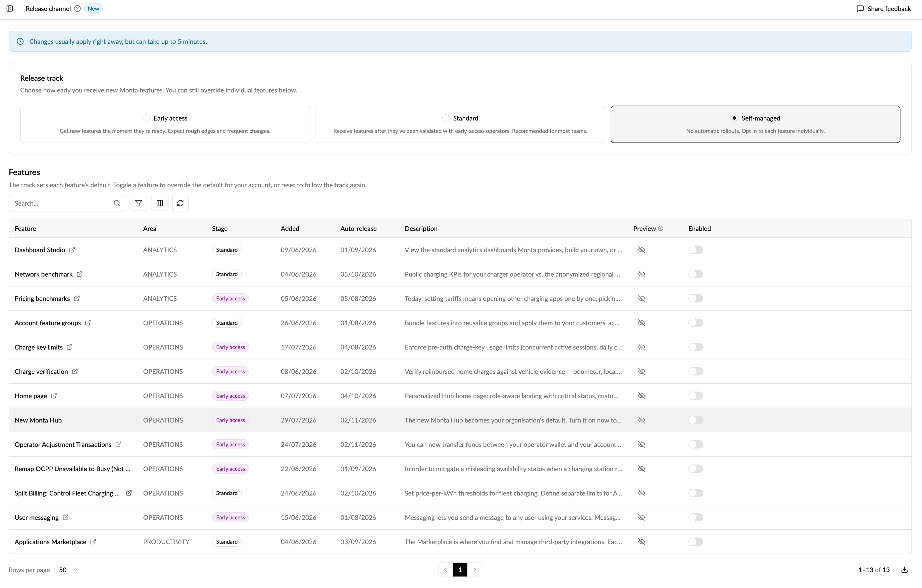
Task: Select the Early access release track
Action: (165, 124)
